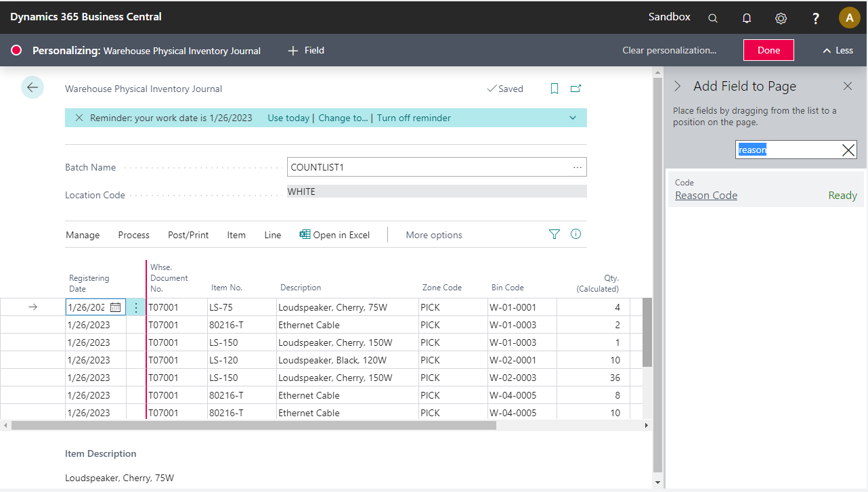The image size is (868, 492).
Task: Click the quantity cell showing 36
Action: click(593, 378)
